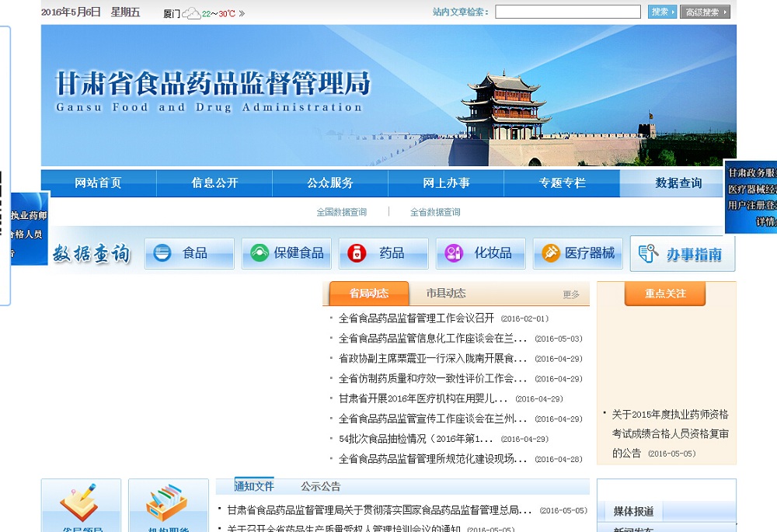Select the 数据查询 navigation item
The width and height of the screenshot is (777, 532).
point(678,183)
